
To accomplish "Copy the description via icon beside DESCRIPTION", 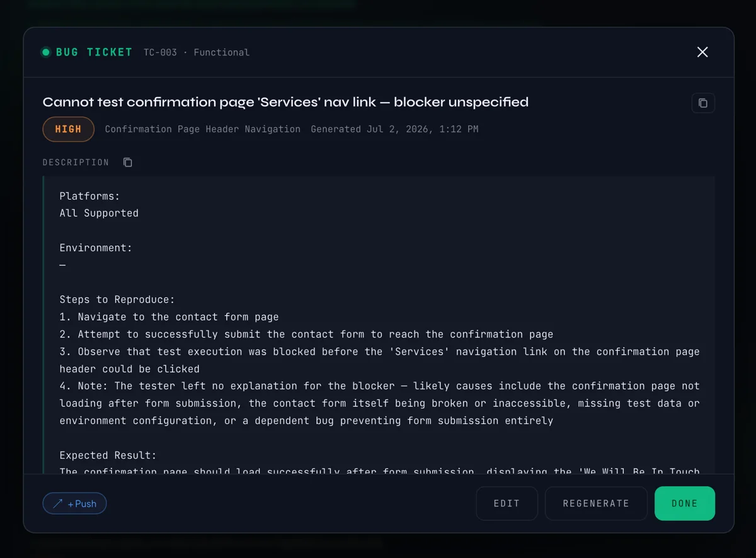I will [128, 162].
